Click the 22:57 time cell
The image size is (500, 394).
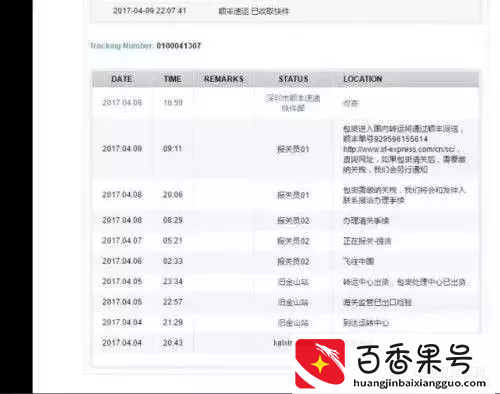pyautogui.click(x=173, y=302)
